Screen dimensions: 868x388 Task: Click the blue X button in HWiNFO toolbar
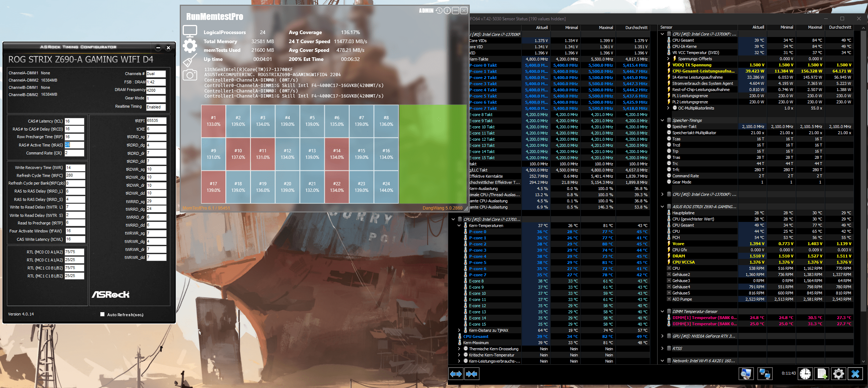855,373
